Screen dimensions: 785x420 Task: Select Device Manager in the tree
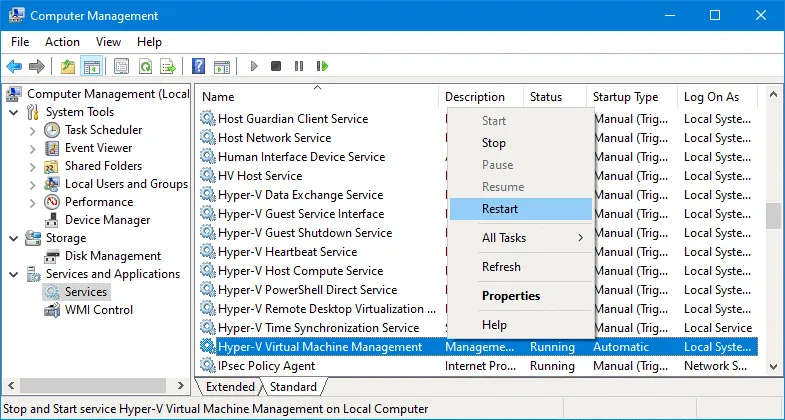click(x=107, y=220)
